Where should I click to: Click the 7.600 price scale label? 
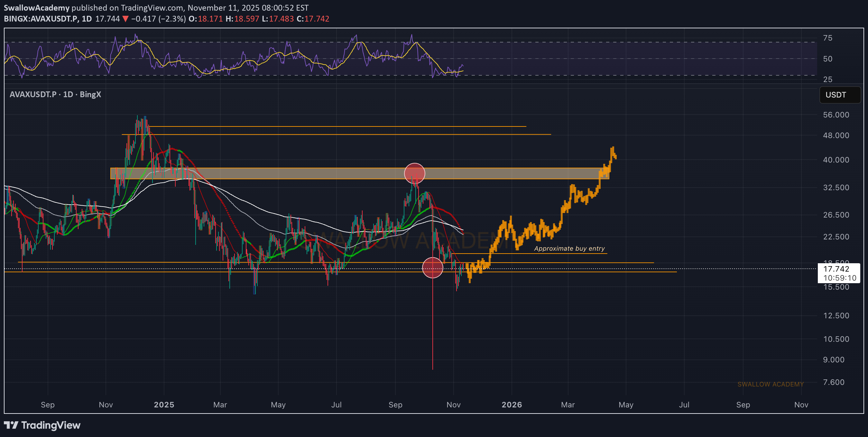coord(833,382)
